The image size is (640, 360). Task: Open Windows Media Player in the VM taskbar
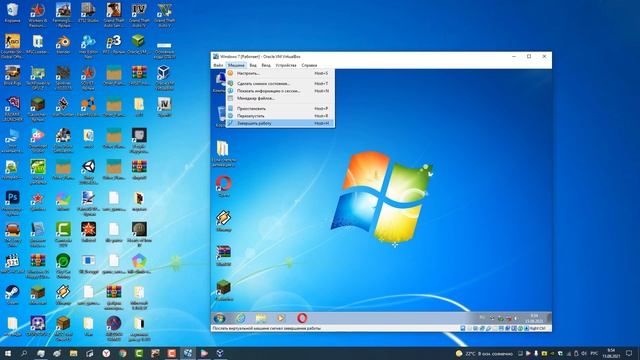click(281, 318)
